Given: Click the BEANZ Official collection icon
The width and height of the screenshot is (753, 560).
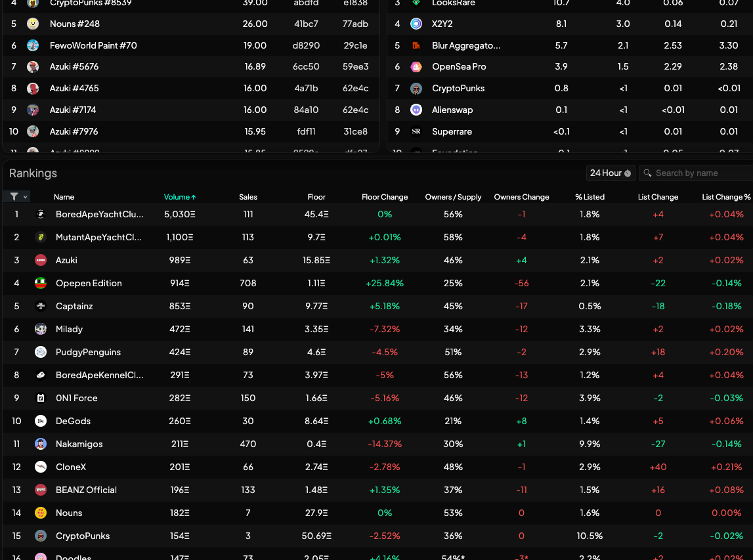Looking at the screenshot, I should click(40, 490).
